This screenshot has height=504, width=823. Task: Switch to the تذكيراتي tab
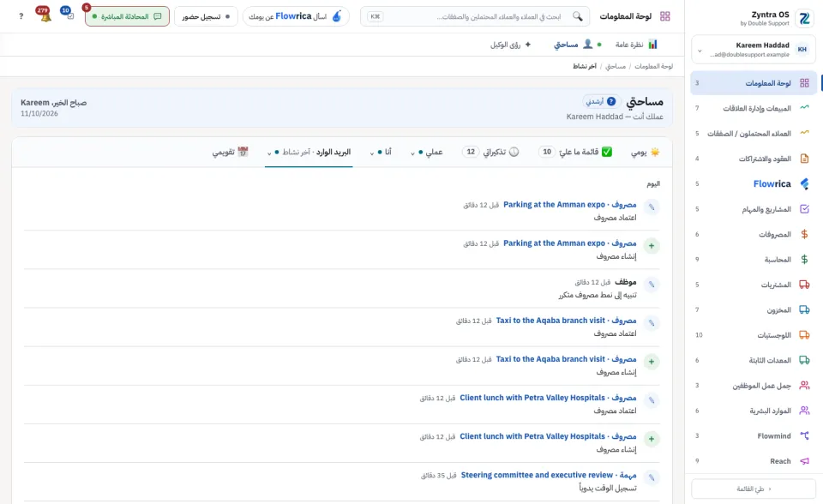490,152
